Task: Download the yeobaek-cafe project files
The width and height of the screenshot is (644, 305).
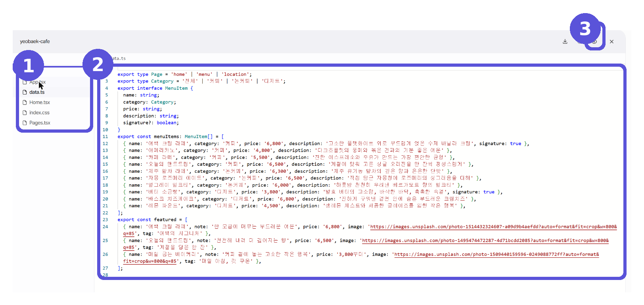Action: 565,41
